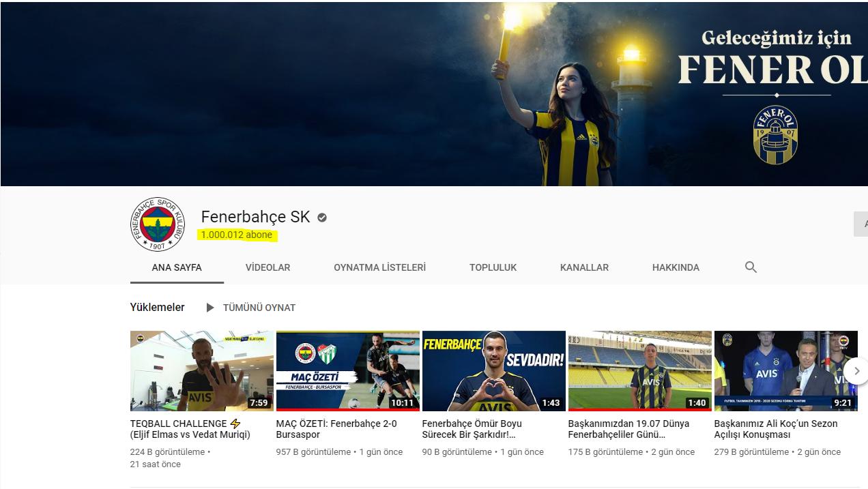
Task: Open the HAKKINDA tab
Action: click(x=676, y=267)
